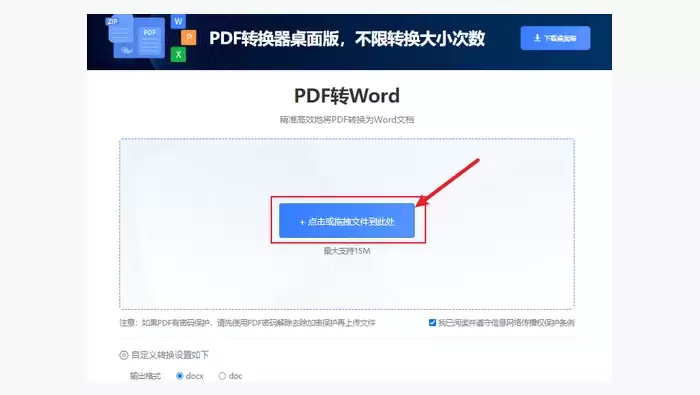Click the PDF converter desktop banner title

[x=347, y=38]
